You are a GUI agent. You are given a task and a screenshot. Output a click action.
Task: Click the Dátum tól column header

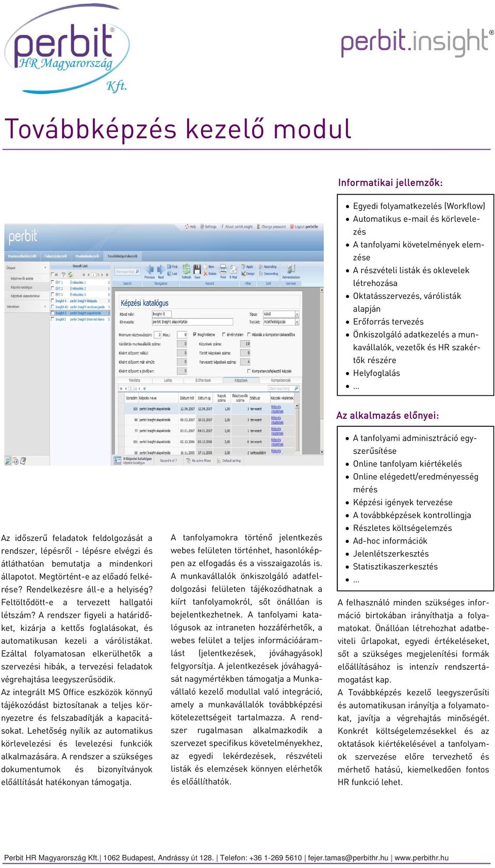pos(187,398)
